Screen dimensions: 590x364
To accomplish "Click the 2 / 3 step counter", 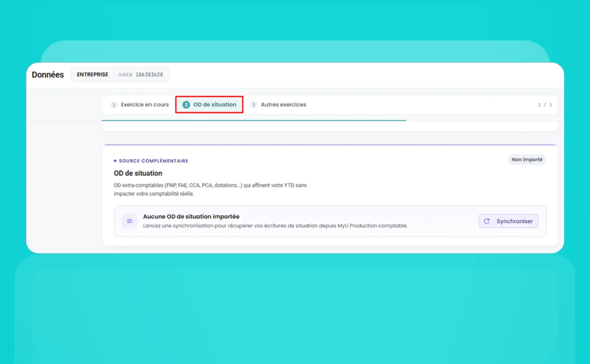I will click(x=545, y=105).
